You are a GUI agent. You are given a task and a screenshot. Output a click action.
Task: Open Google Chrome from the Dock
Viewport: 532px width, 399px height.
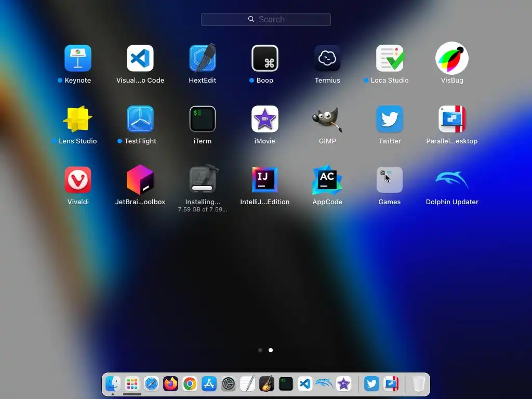(x=190, y=384)
